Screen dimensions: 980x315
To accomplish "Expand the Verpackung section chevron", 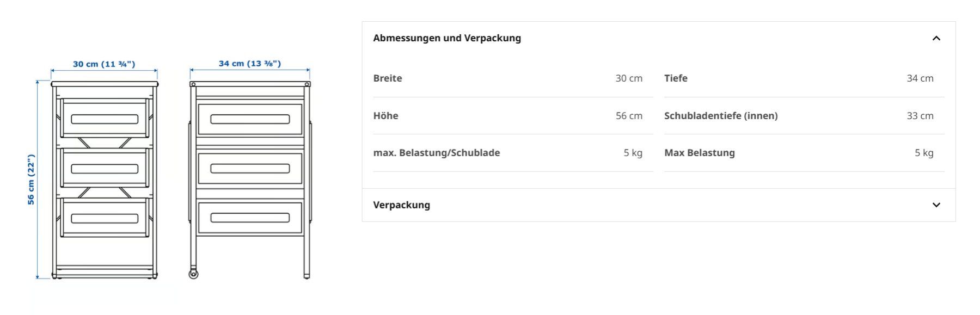I will coord(936,205).
